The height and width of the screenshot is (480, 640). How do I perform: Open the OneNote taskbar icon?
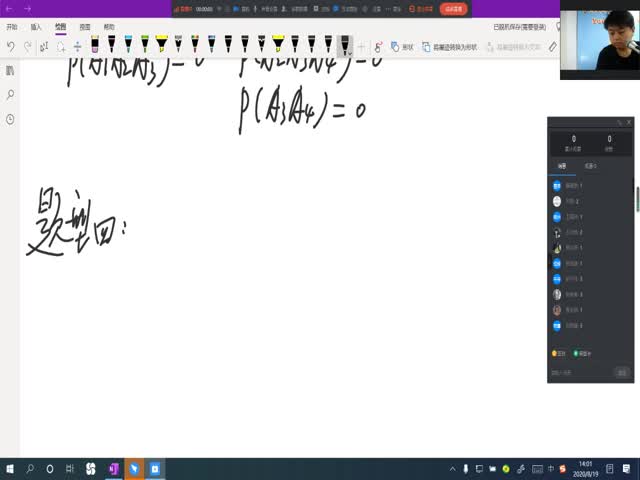coord(113,469)
